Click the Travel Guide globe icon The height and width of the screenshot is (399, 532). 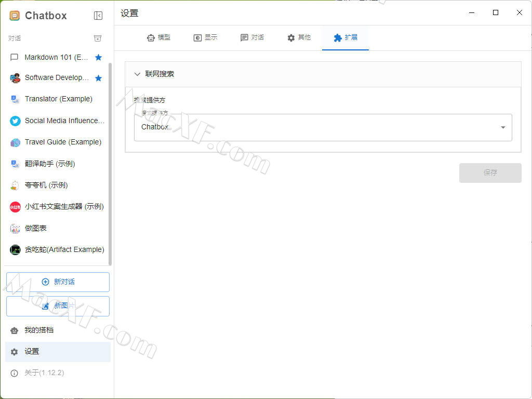(15, 142)
